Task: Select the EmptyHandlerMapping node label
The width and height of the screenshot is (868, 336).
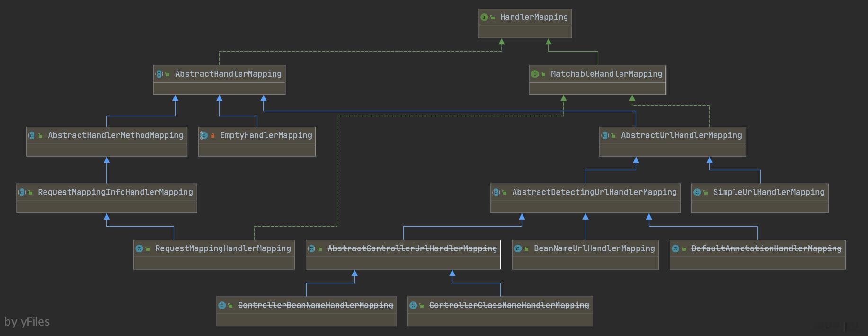Action: pos(266,135)
